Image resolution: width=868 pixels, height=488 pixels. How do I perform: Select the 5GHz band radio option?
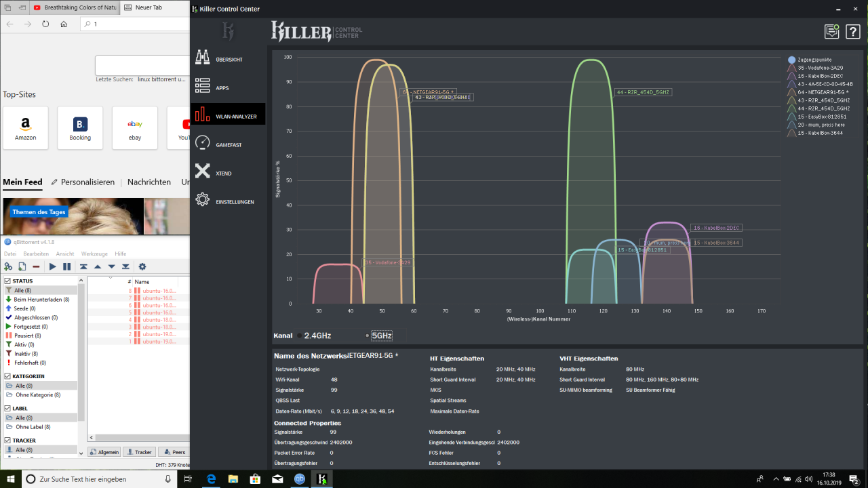pos(378,335)
